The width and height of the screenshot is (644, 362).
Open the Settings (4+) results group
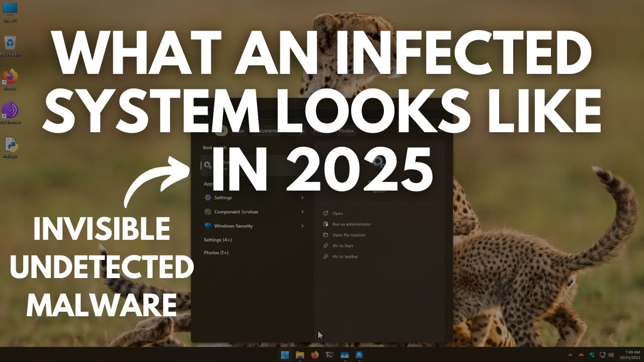click(217, 240)
